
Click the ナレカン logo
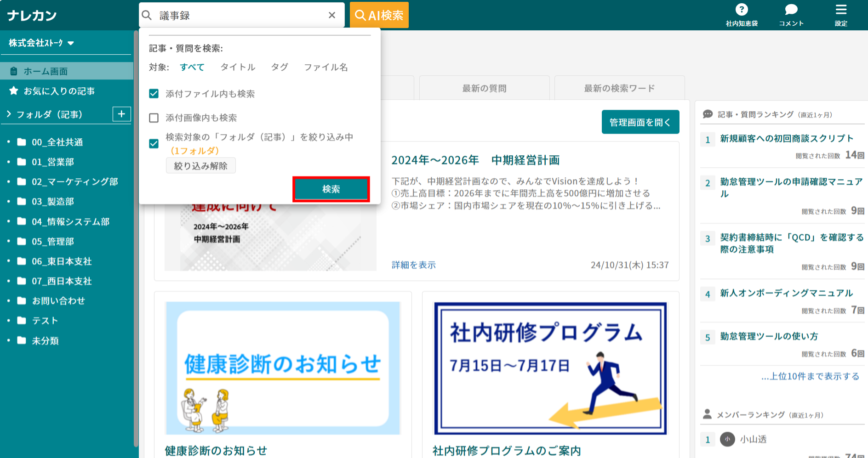(x=32, y=15)
